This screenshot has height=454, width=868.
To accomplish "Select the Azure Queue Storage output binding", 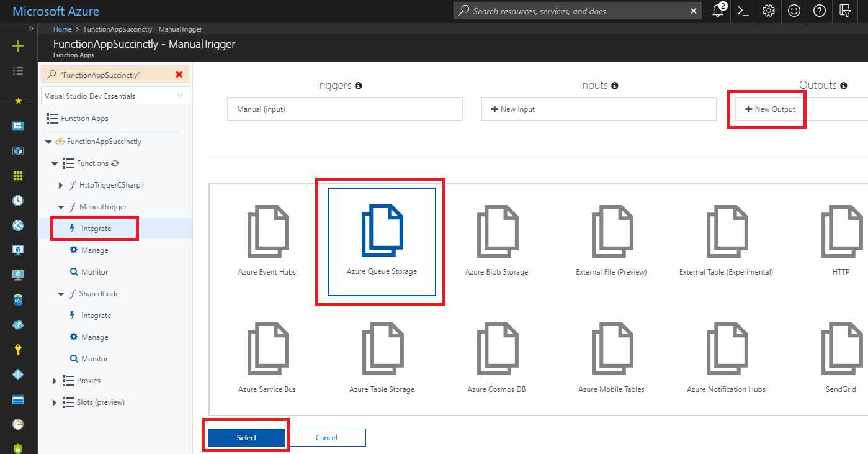I will [x=380, y=242].
